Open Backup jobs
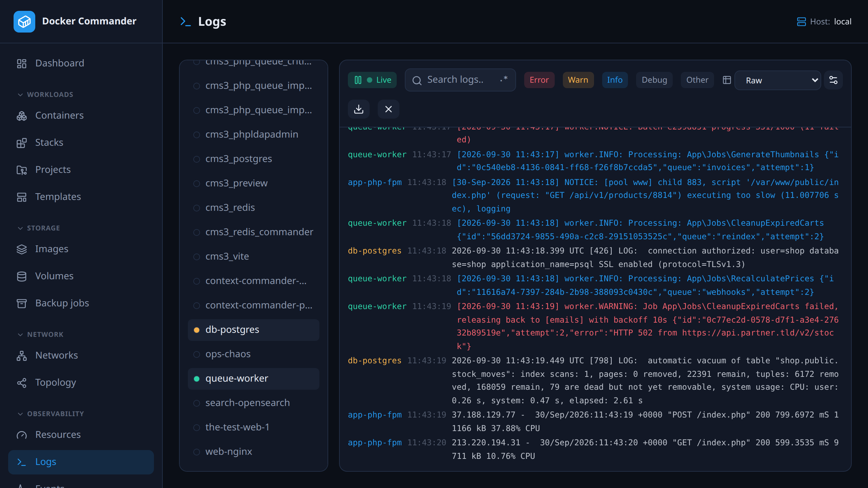The height and width of the screenshot is (488, 868). pos(81,303)
